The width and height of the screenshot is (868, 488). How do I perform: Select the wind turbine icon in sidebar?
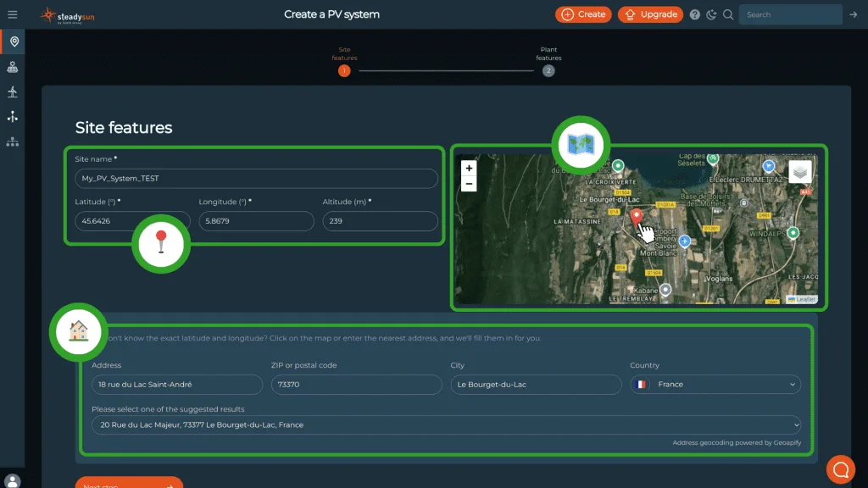tap(12, 91)
